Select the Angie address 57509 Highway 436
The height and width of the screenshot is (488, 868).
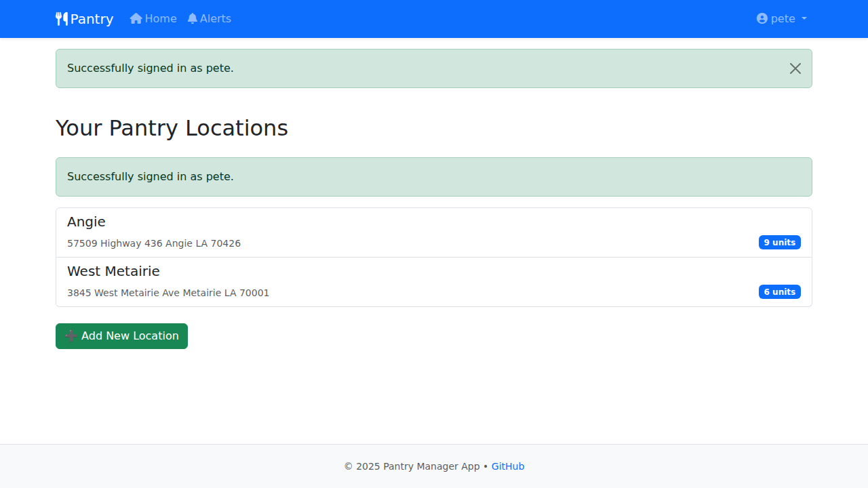(154, 243)
